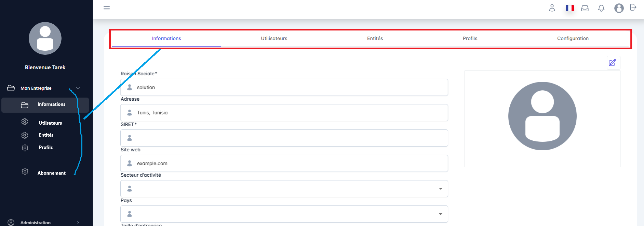Click the logout icon
Image resolution: width=644 pixels, height=226 pixels.
pos(633,8)
